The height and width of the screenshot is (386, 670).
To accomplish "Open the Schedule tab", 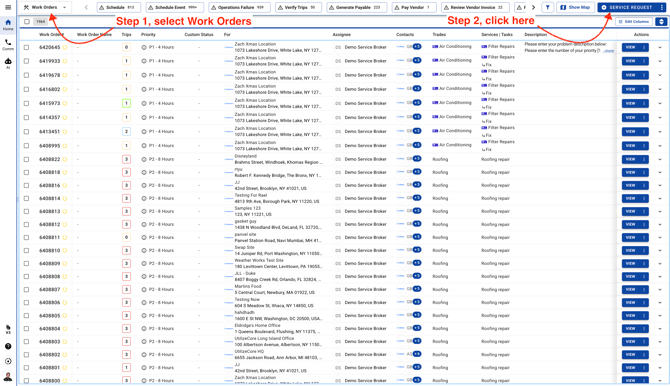I will tap(118, 7).
